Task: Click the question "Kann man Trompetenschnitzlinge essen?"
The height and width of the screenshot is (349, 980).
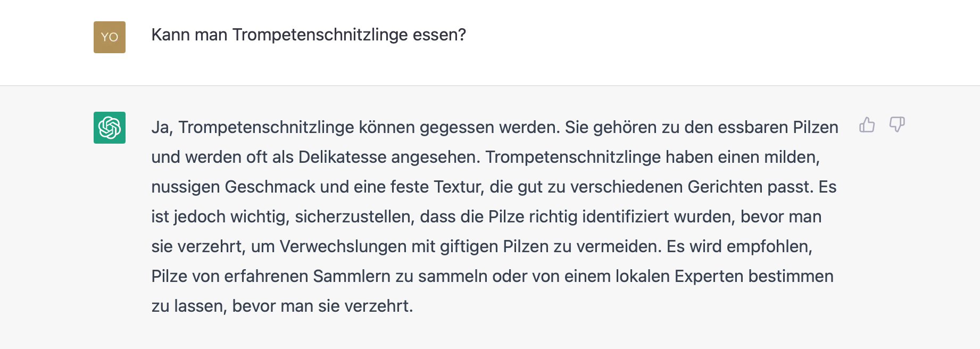Action: pyautogui.click(x=309, y=35)
